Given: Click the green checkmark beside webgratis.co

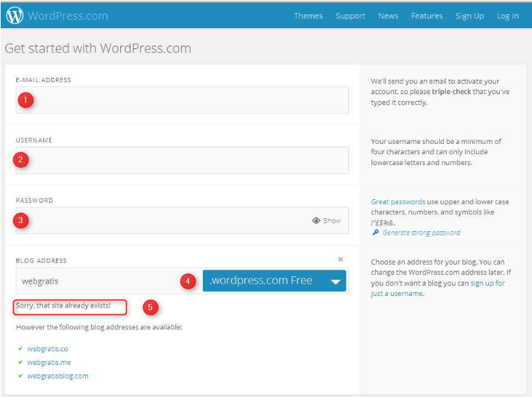Looking at the screenshot, I should (20, 349).
